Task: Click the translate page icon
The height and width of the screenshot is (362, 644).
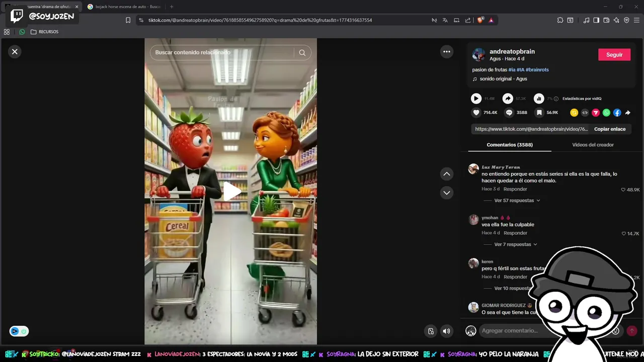Action: [x=445, y=20]
